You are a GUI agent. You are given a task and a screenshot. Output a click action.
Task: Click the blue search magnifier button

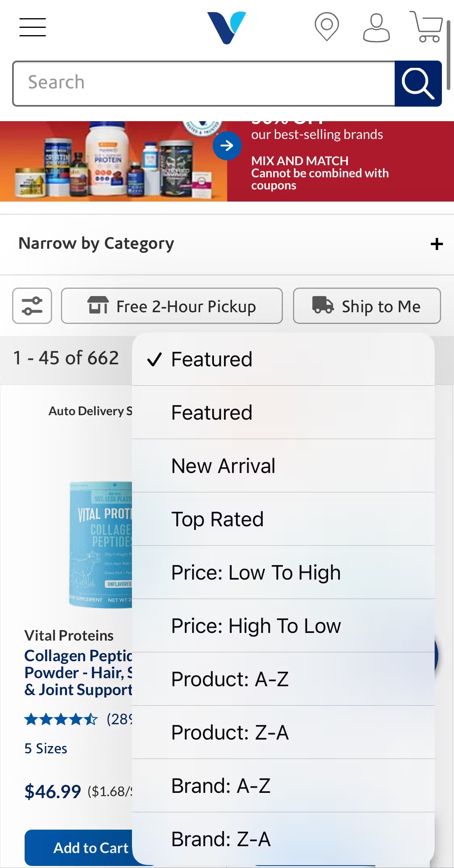coord(418,84)
